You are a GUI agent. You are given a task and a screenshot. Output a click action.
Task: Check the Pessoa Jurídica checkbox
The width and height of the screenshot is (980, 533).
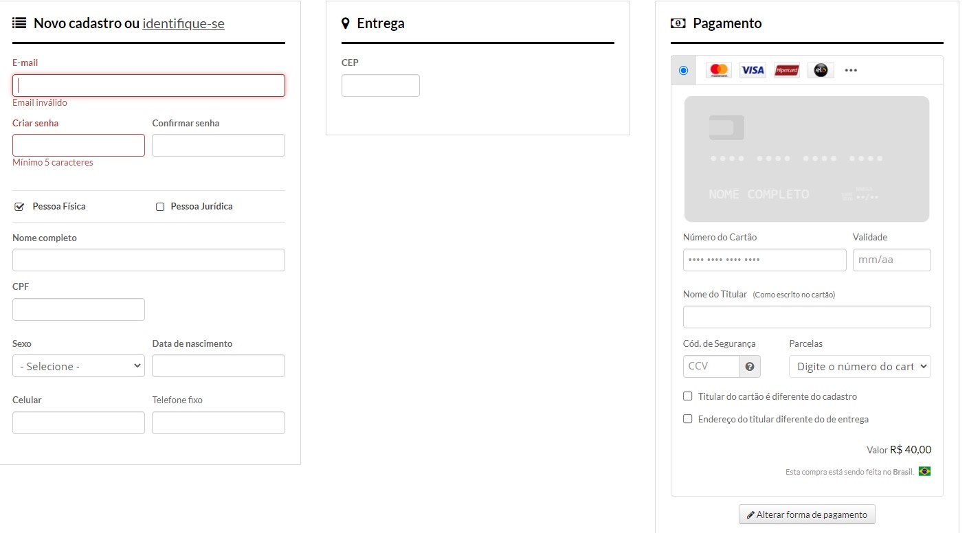pyautogui.click(x=160, y=207)
